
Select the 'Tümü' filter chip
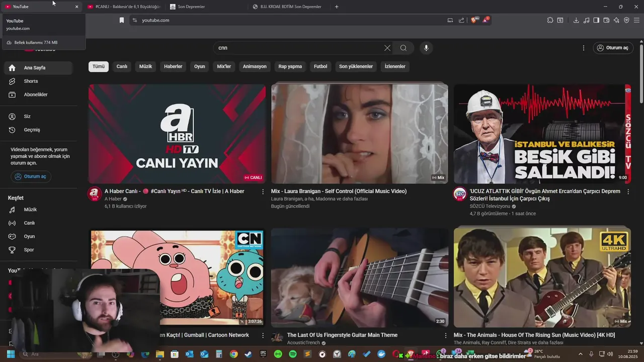[99, 66]
